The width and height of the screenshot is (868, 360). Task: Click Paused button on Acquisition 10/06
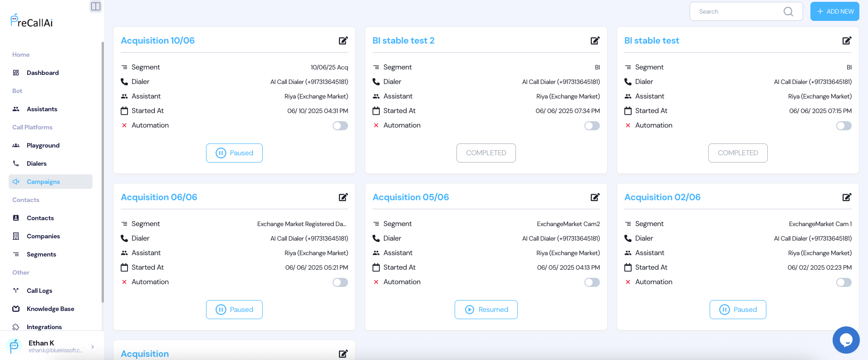pyautogui.click(x=234, y=153)
